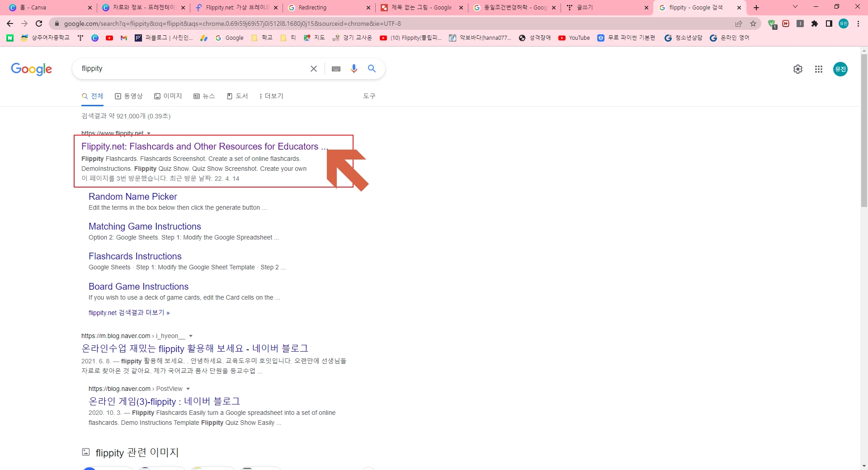This screenshot has height=470, width=868.
Task: Click the address bar URL
Action: click(232, 23)
